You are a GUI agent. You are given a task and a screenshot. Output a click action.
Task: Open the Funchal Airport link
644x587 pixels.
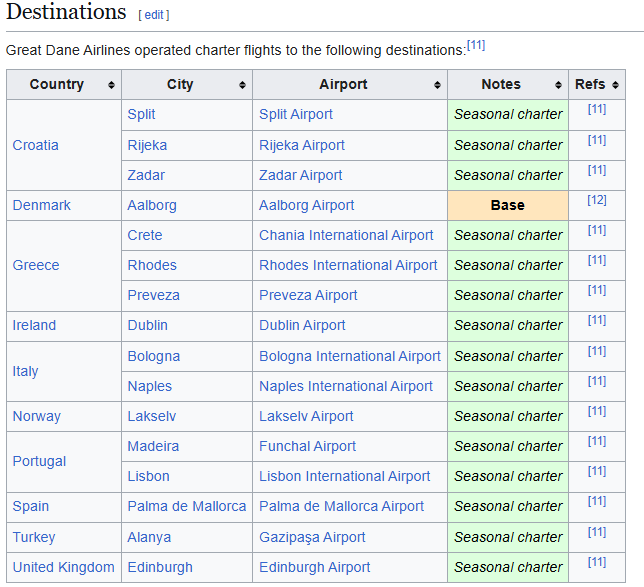pos(307,446)
